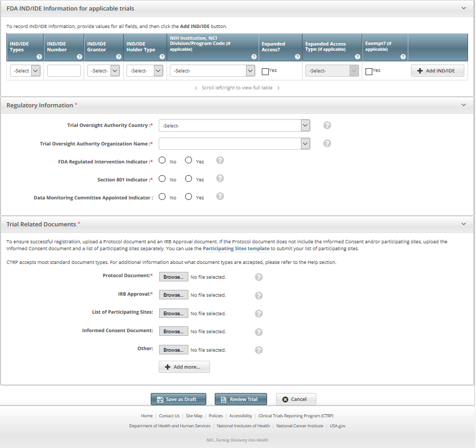Select No for Data Monitoring Committee Indicator
The height and width of the screenshot is (448, 476).
pos(162,196)
